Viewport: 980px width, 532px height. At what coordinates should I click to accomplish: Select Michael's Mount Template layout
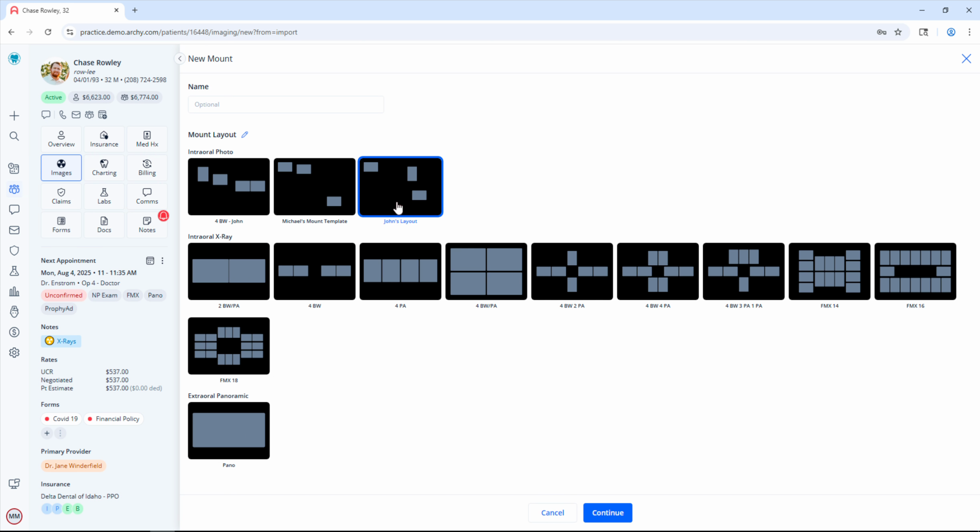click(x=315, y=187)
